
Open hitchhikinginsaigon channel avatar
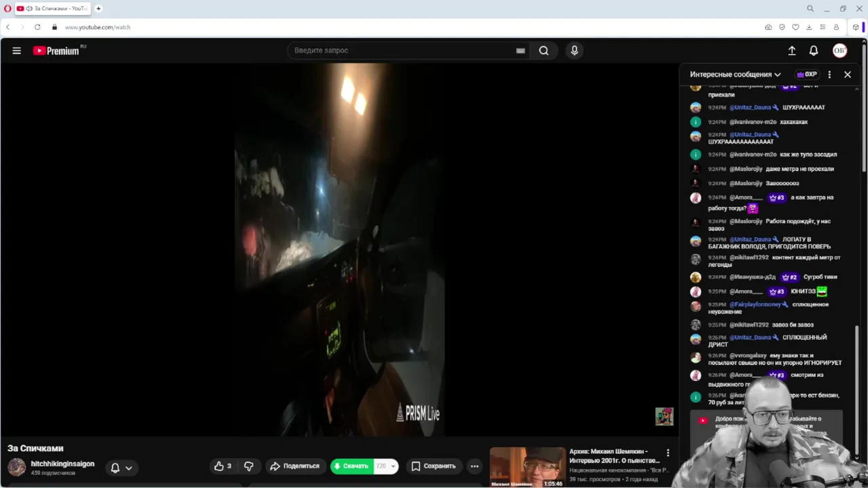point(16,467)
